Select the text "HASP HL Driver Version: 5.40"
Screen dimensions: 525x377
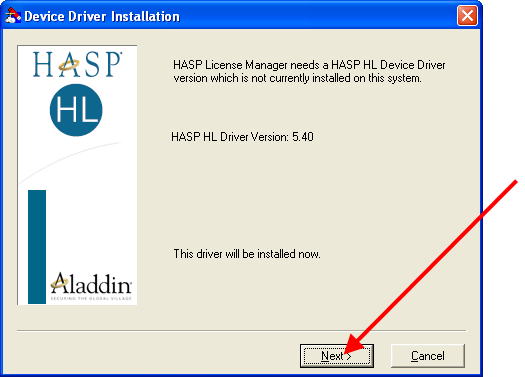point(242,137)
